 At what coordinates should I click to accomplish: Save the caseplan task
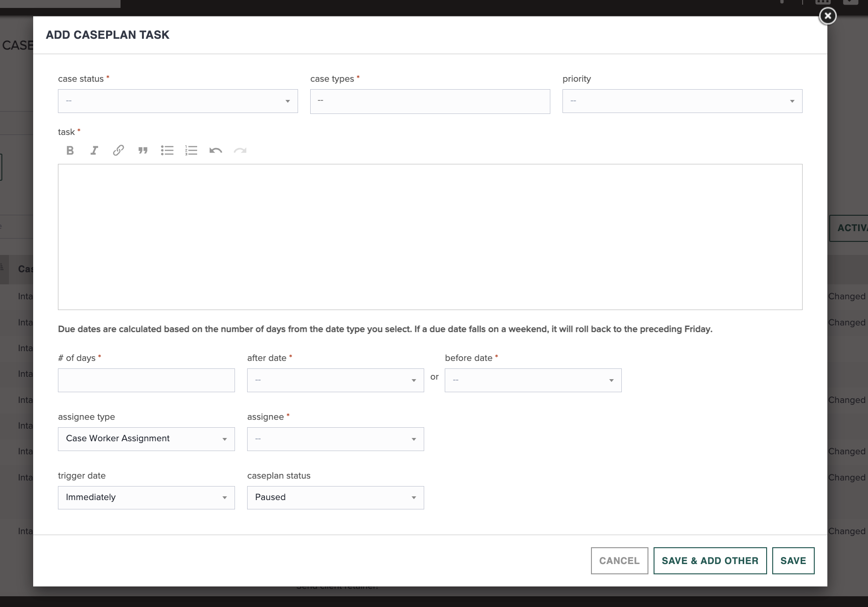[x=793, y=560]
